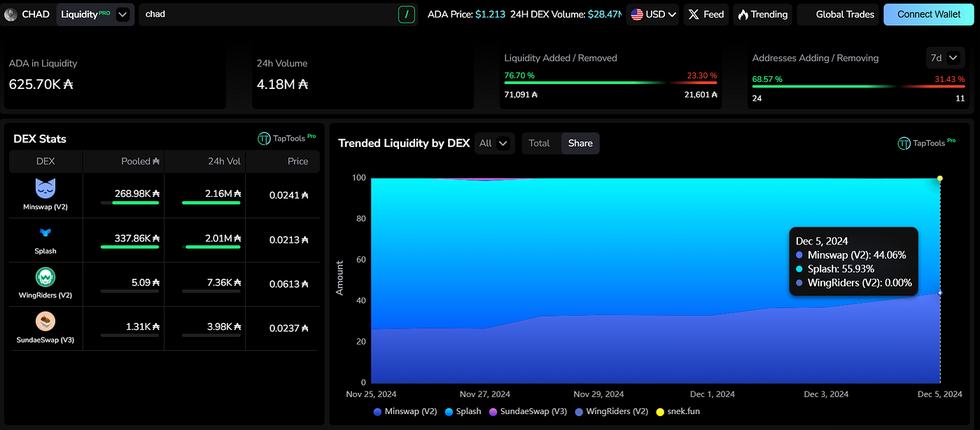Click the 71,091 ADA added amount
This screenshot has height=430, width=980.
(x=521, y=95)
